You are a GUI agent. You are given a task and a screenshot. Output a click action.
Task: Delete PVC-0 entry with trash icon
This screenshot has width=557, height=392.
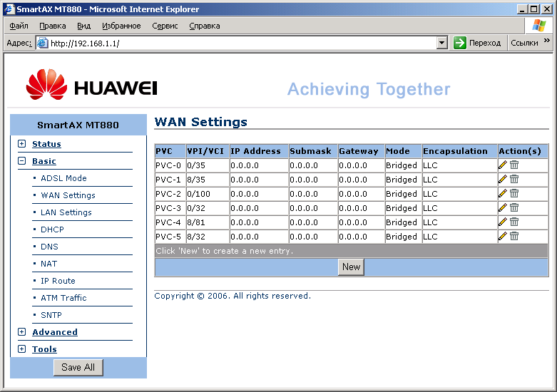(x=514, y=165)
